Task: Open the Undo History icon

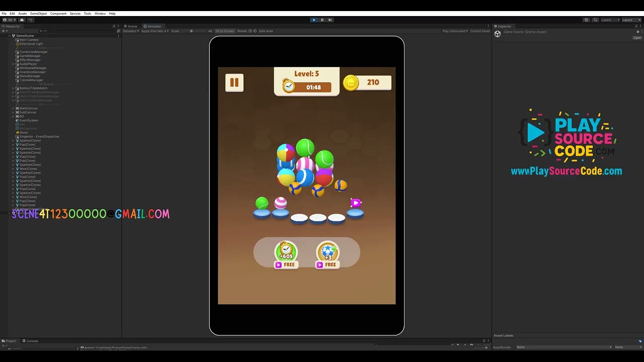Action: pyautogui.click(x=586, y=20)
